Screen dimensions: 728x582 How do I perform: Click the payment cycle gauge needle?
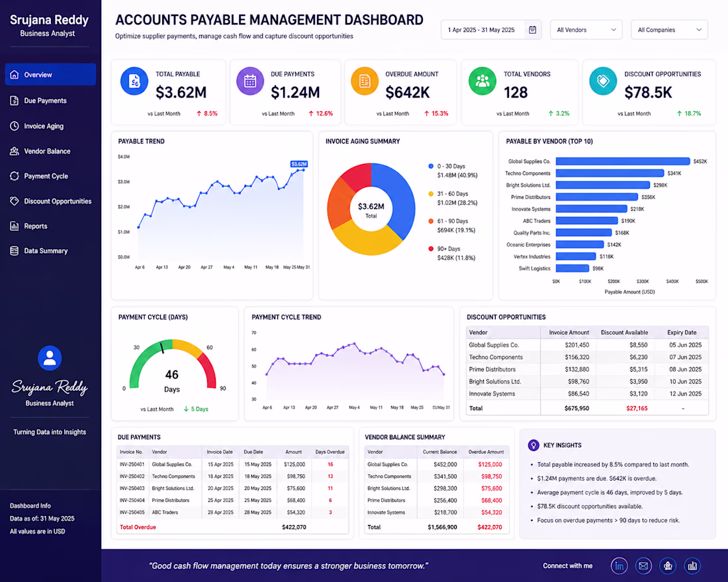[163, 347]
